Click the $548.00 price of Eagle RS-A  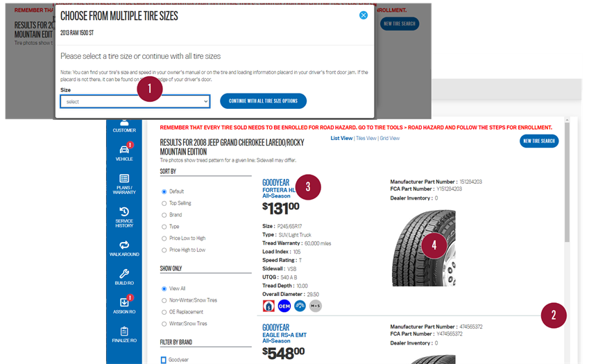click(x=283, y=353)
